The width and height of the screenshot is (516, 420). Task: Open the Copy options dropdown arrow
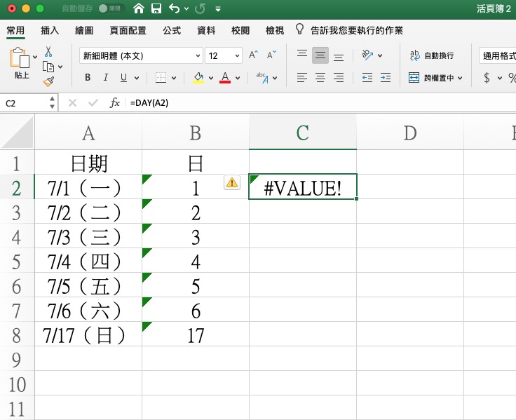tap(60, 67)
